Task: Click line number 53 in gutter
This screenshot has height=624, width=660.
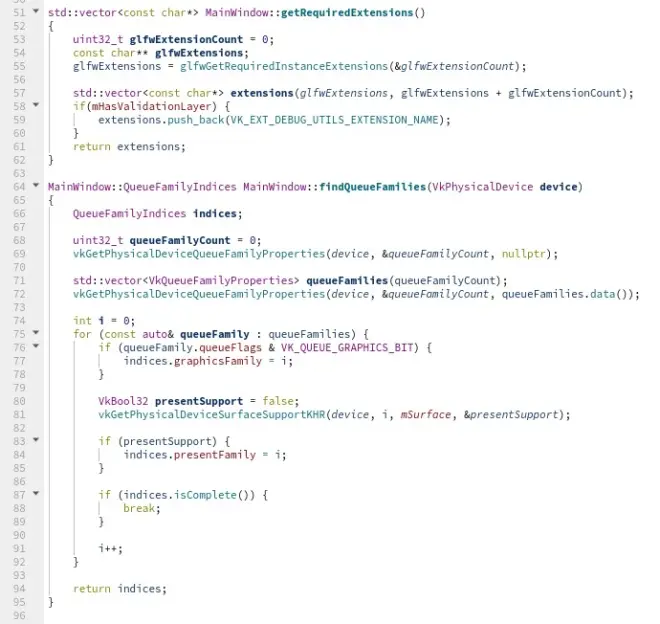Action: click(x=19, y=40)
